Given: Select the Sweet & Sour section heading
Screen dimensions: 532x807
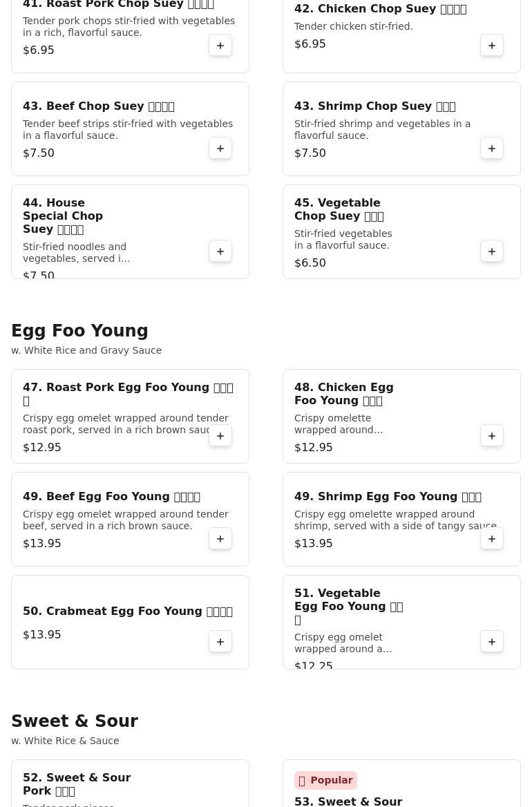Looking at the screenshot, I should 75,721.
